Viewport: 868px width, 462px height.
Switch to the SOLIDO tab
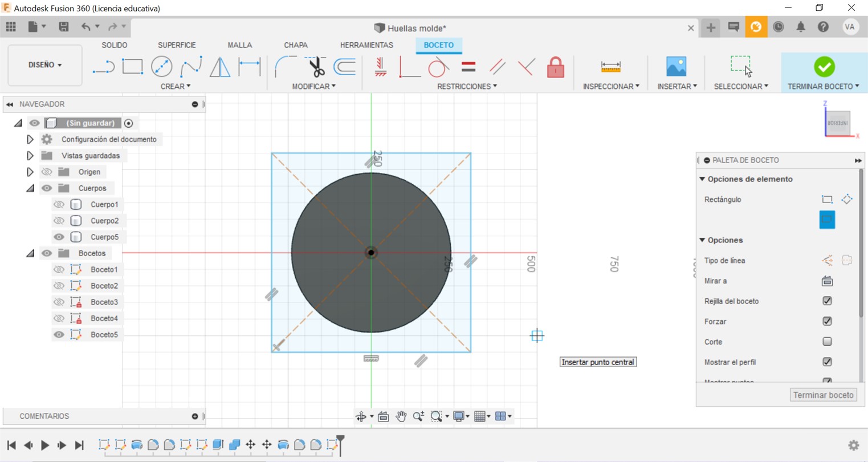(114, 45)
